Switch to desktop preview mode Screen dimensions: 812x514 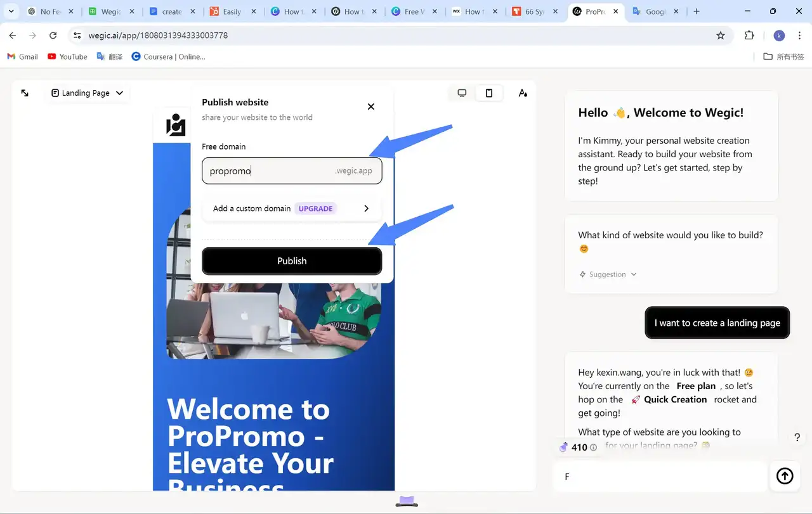(462, 93)
